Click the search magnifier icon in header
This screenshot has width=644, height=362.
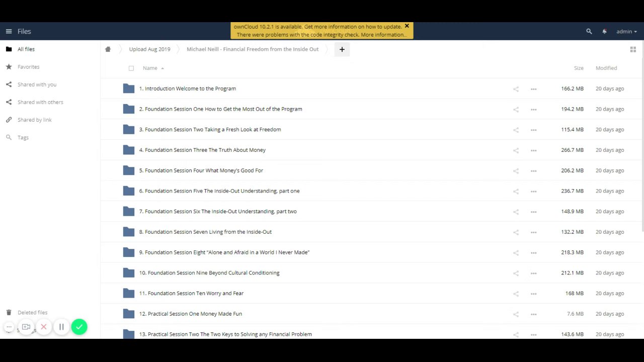pyautogui.click(x=589, y=31)
